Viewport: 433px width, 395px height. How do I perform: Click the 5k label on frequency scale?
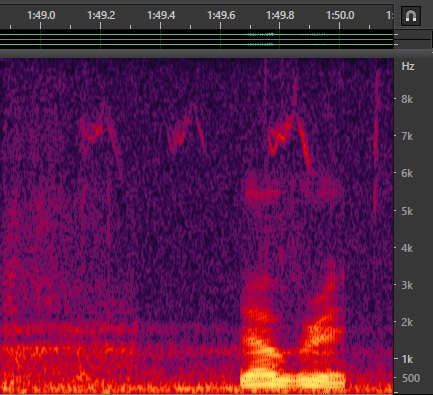[407, 211]
